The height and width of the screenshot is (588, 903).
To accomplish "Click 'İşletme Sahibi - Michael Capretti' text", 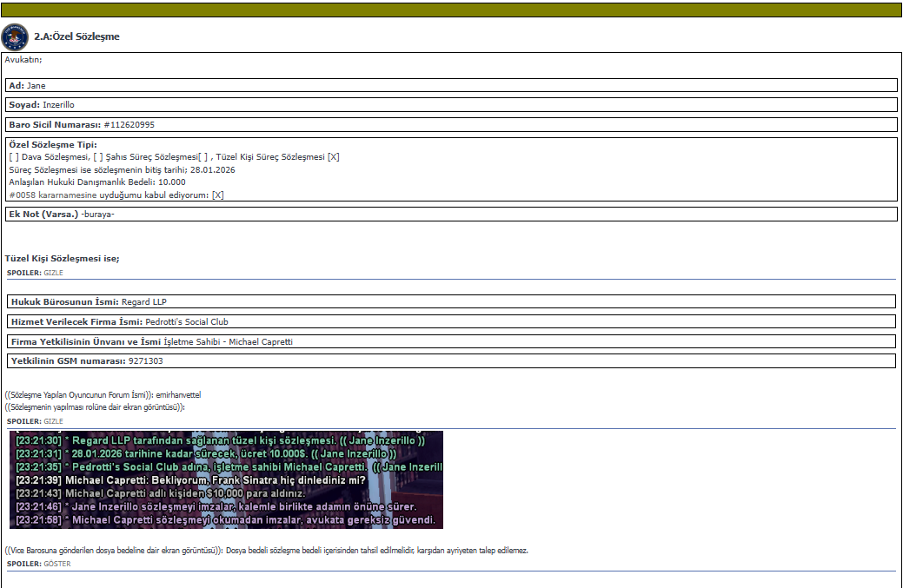I will [x=228, y=341].
